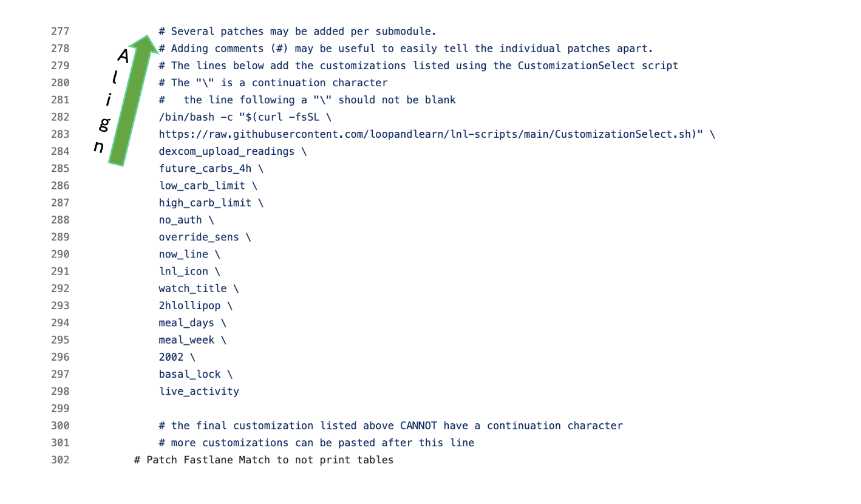Click line number 302 in gutter

pos(60,460)
